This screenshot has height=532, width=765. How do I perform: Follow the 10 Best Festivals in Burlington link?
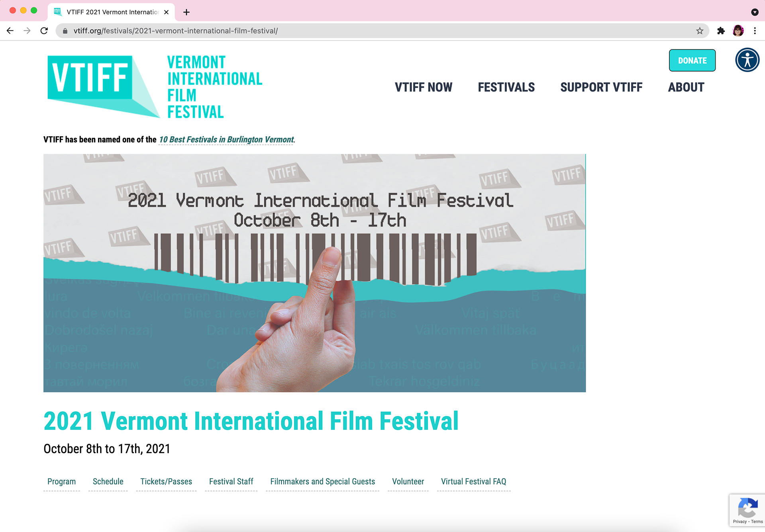[x=226, y=140]
